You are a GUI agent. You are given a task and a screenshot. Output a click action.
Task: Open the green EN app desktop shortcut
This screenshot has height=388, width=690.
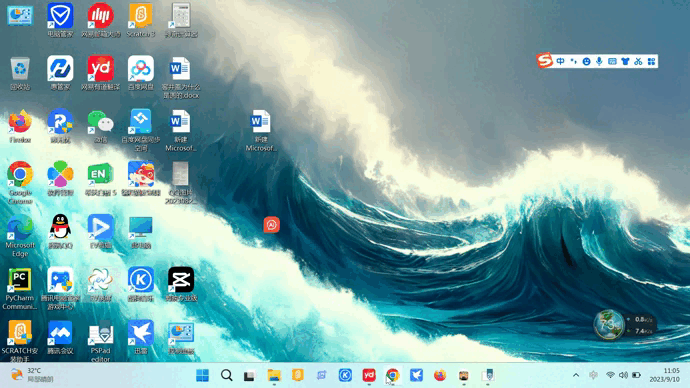[100, 175]
